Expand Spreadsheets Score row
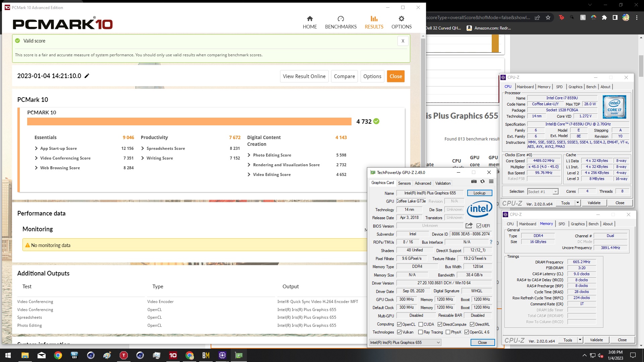644x362 pixels. (x=143, y=148)
